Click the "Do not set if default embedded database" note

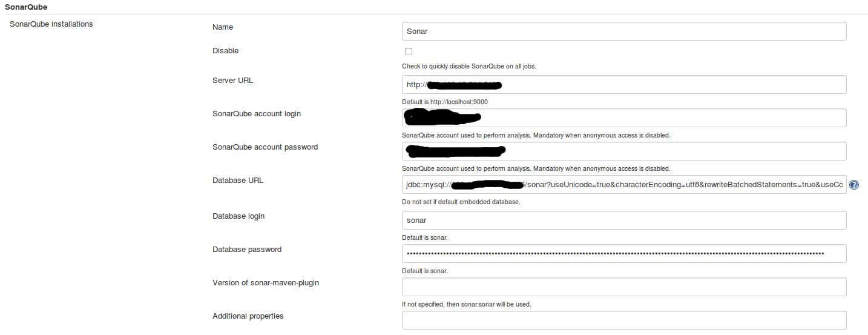pos(461,202)
